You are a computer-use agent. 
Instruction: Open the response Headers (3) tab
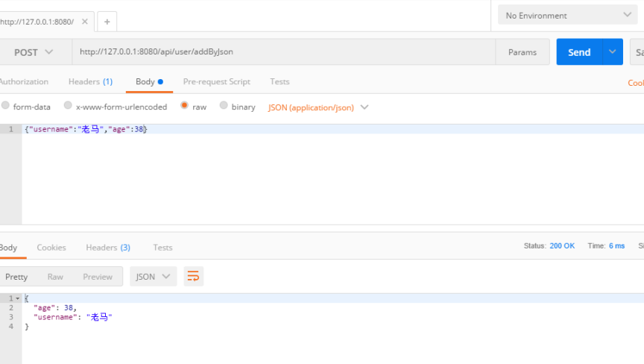pyautogui.click(x=108, y=248)
